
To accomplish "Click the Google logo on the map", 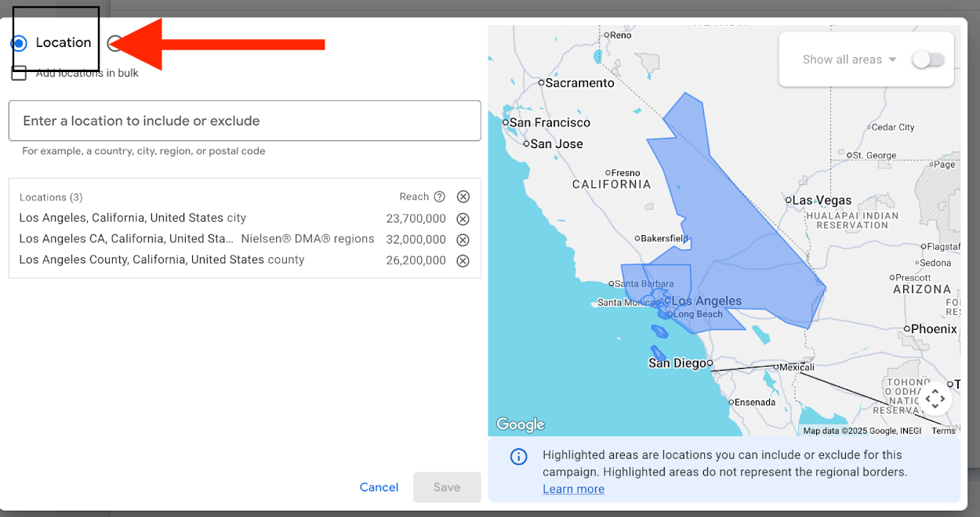I will [x=521, y=425].
